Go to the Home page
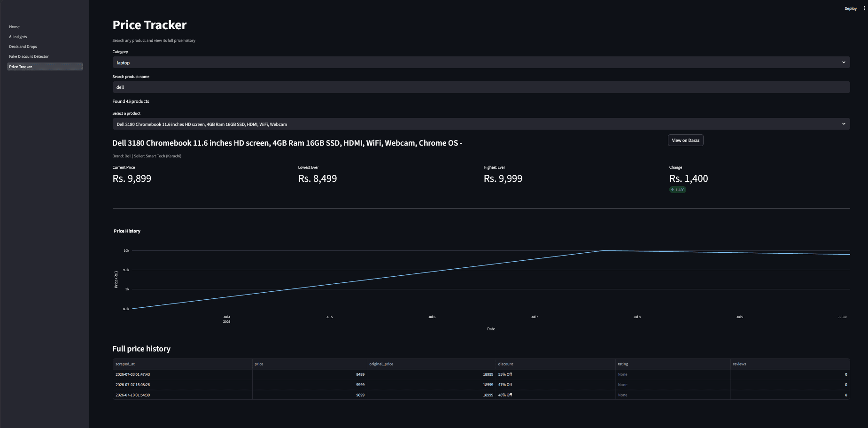Image resolution: width=868 pixels, height=428 pixels. point(15,27)
